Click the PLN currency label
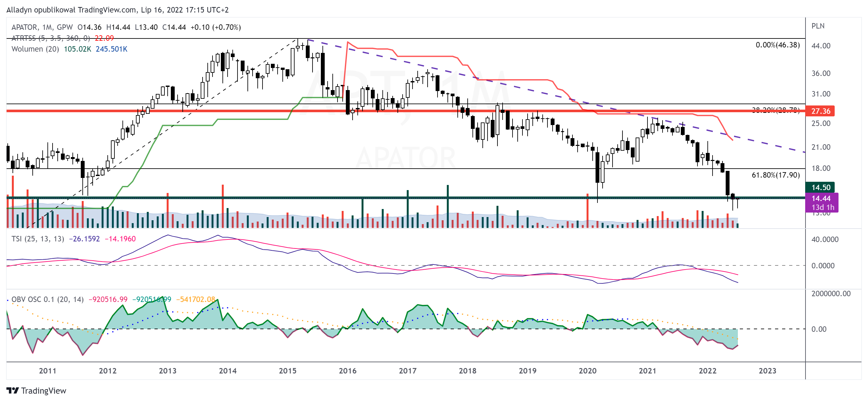 click(818, 26)
